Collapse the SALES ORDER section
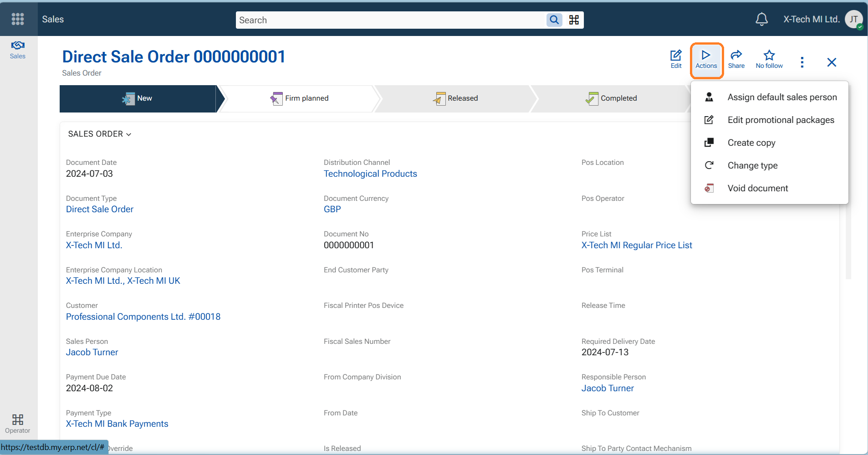The width and height of the screenshot is (868, 455). [100, 134]
